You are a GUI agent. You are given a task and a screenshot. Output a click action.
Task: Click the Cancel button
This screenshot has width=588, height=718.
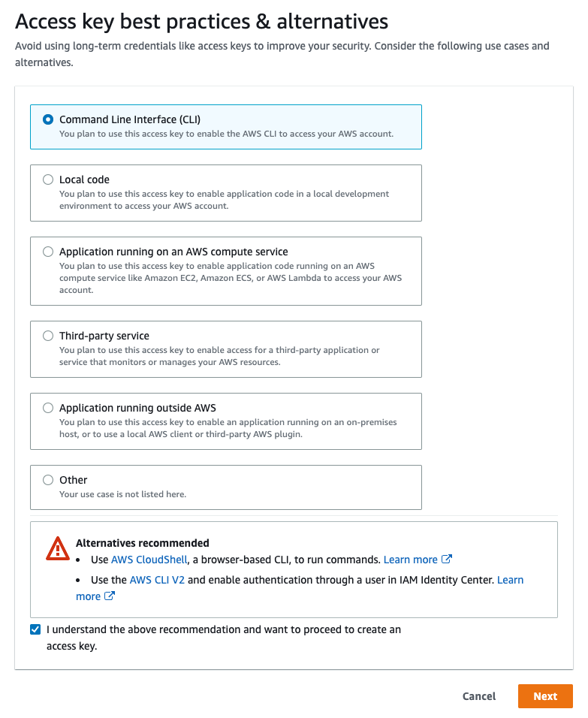(x=478, y=696)
